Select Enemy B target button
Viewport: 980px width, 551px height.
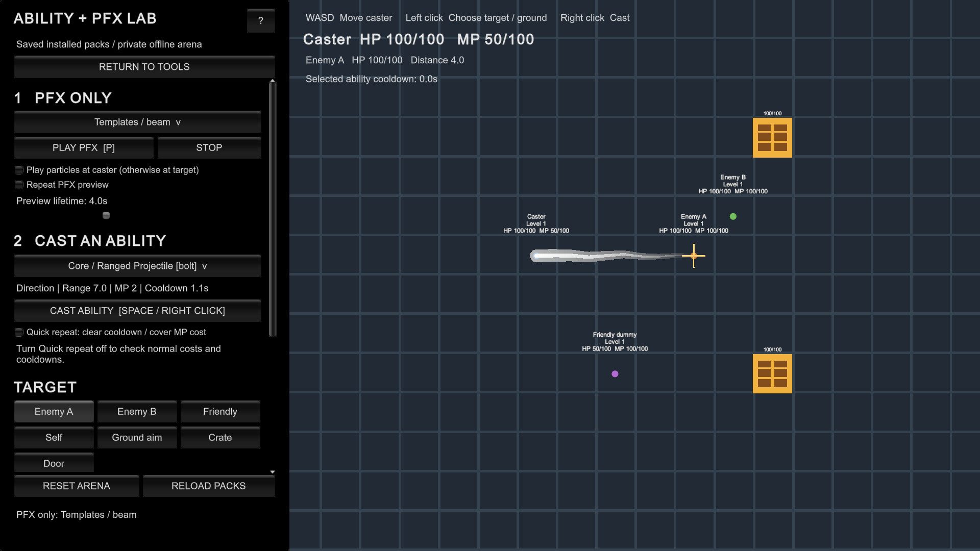[x=137, y=412]
